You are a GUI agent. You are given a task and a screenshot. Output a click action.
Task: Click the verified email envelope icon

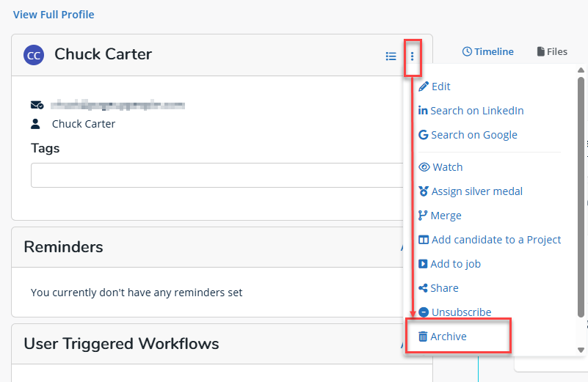pyautogui.click(x=37, y=105)
